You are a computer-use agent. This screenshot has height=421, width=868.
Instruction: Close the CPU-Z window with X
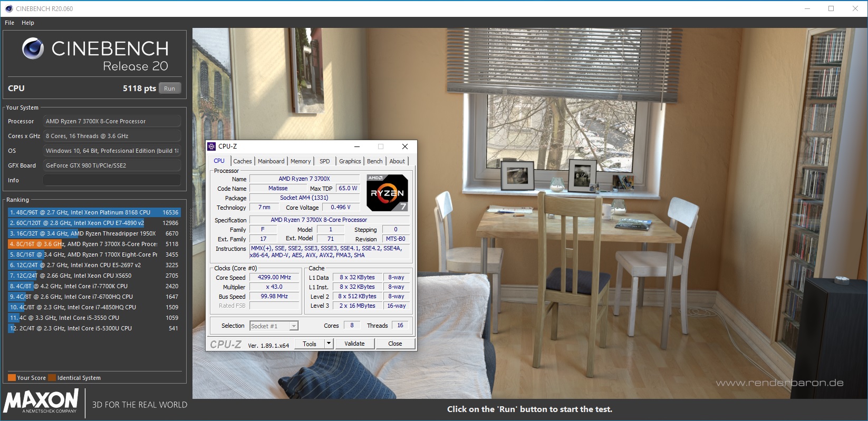click(x=404, y=146)
